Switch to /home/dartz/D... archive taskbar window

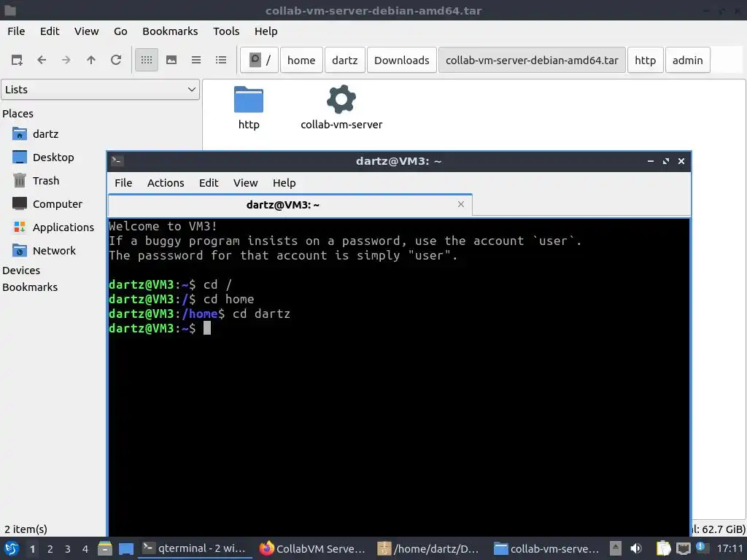click(429, 548)
